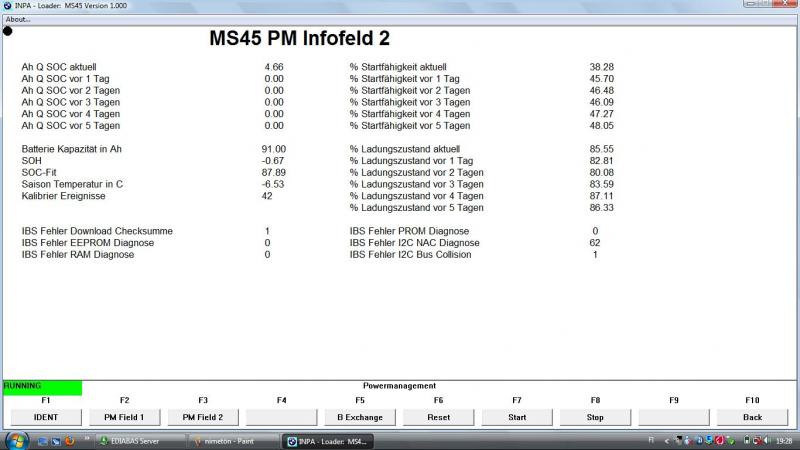Open PM Field 1 page

point(124,417)
